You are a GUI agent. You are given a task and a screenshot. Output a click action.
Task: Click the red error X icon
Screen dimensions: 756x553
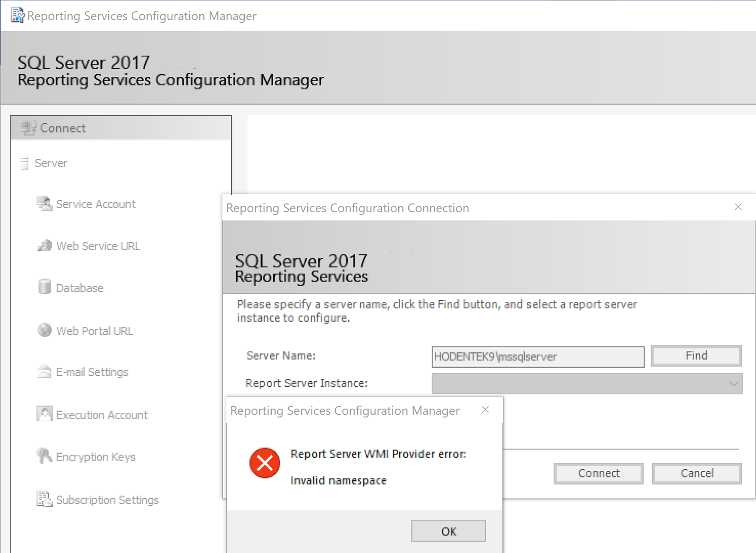point(265,463)
